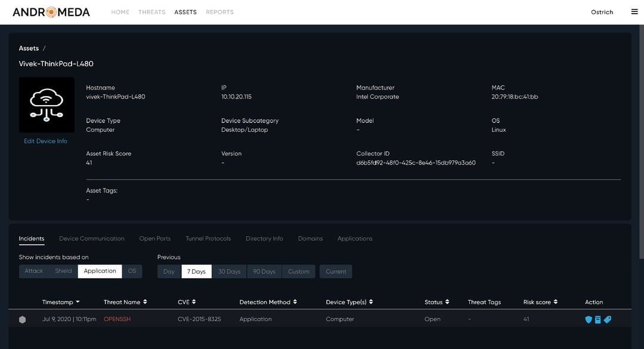
Task: Sort incidents by Timestamp
Action: point(61,302)
